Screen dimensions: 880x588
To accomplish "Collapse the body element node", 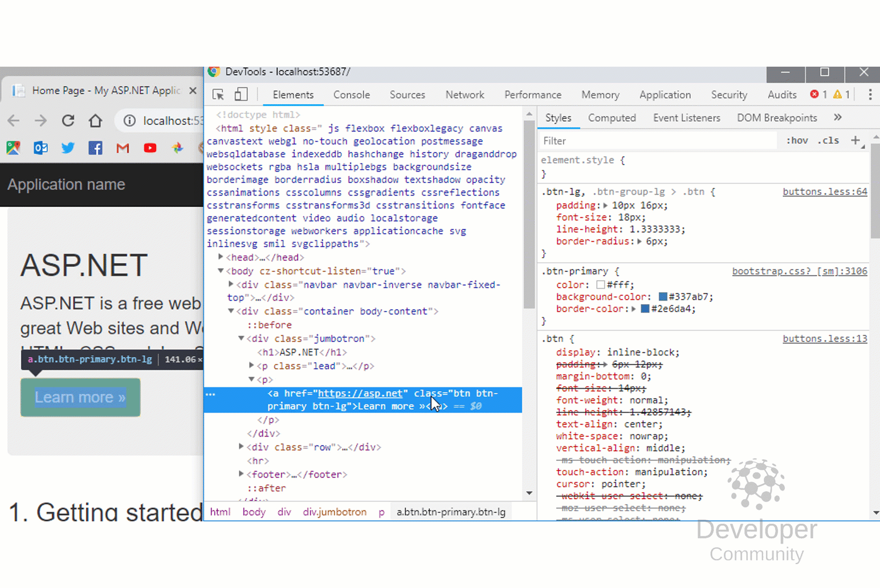I will pos(221,271).
